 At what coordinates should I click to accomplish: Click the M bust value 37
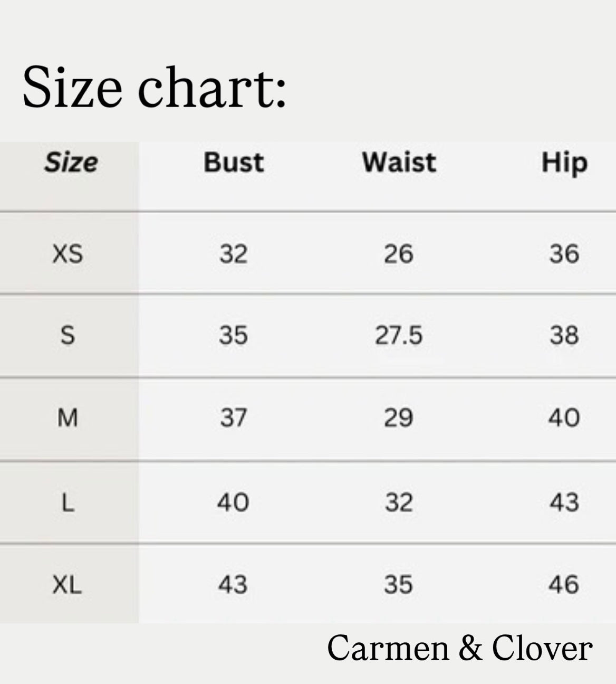coord(234,418)
